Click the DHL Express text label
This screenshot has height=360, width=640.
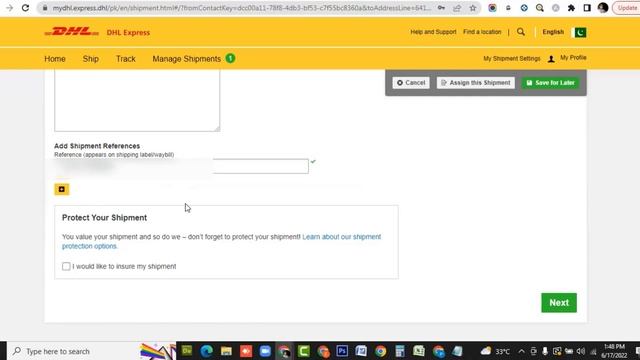pos(128,32)
